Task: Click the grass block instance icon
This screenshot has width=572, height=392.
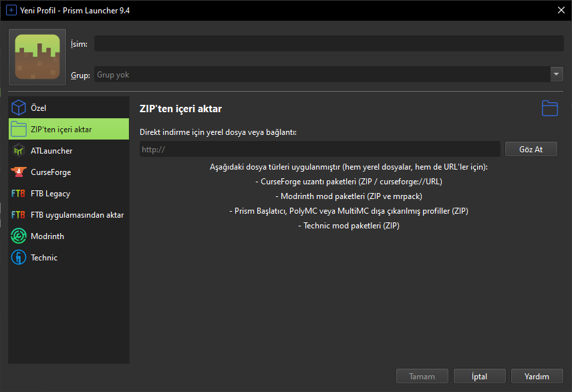Action: pos(37,57)
